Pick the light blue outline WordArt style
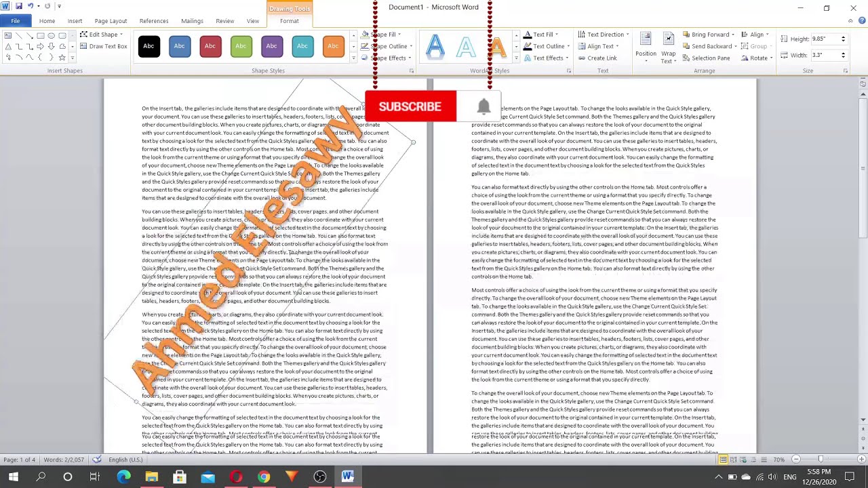868x488 pixels. click(x=466, y=47)
